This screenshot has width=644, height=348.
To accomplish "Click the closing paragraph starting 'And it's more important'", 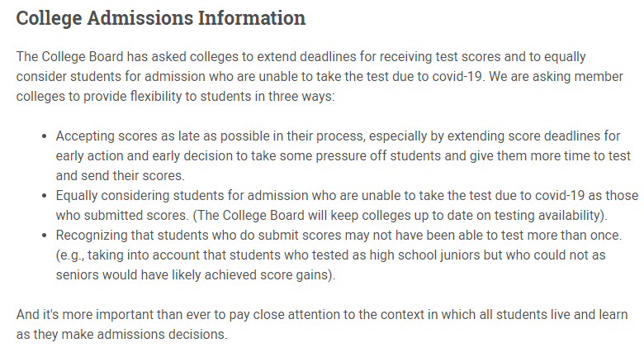I will coord(322,325).
